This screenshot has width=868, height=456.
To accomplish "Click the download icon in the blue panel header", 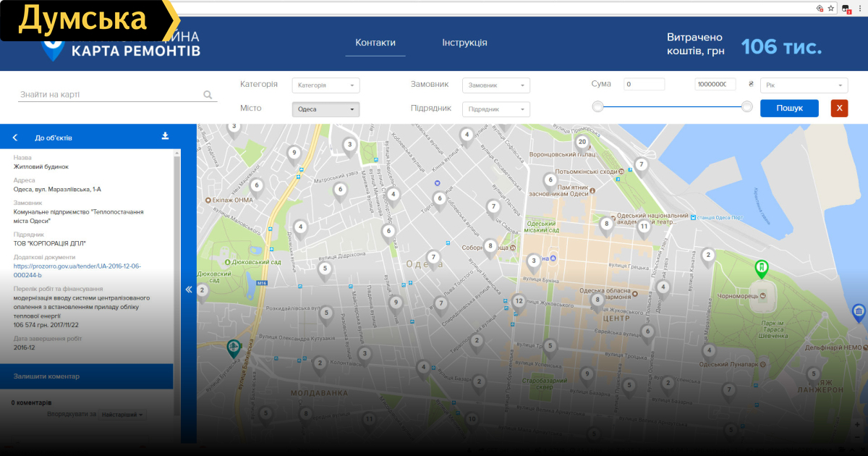I will pos(165,136).
